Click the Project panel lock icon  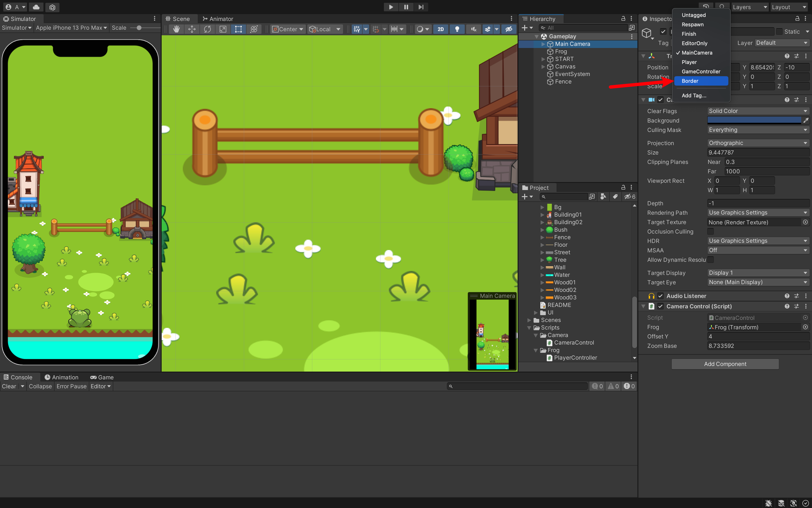(x=623, y=187)
